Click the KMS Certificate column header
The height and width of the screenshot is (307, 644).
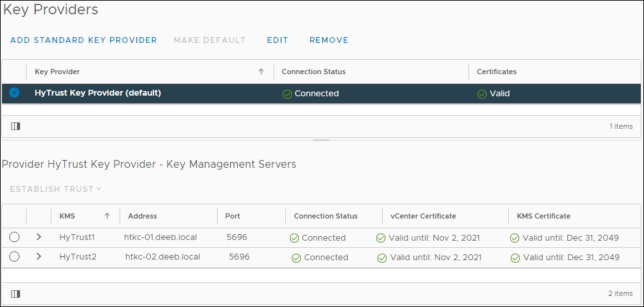coord(544,216)
